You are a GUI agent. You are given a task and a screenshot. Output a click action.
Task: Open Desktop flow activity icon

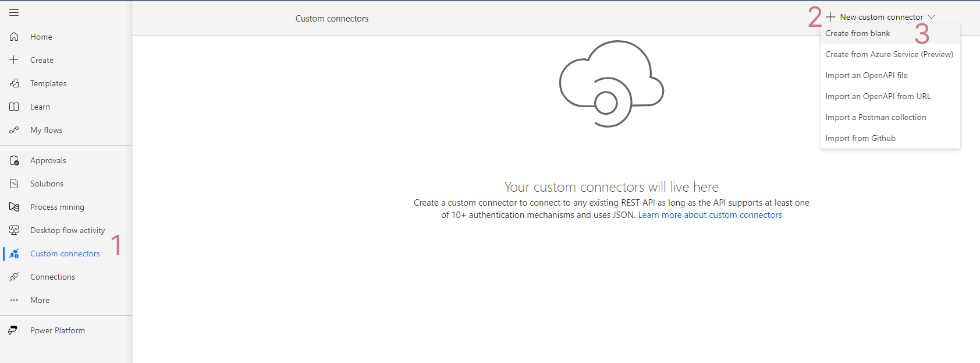(14, 230)
